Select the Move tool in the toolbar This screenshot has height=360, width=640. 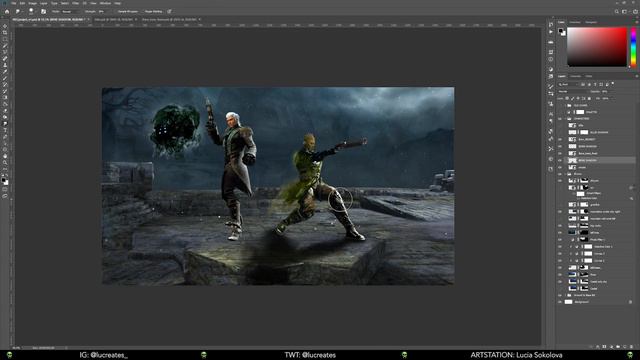pyautogui.click(x=5, y=26)
